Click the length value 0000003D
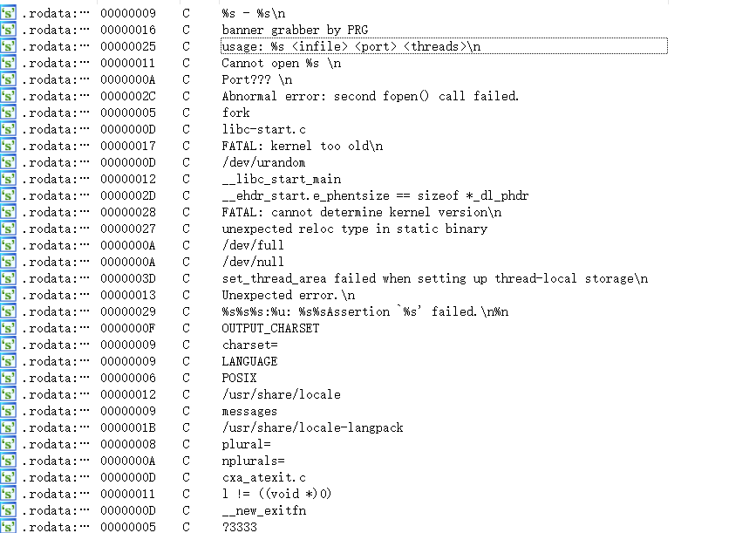The width and height of the screenshot is (756, 533). pyautogui.click(x=128, y=278)
